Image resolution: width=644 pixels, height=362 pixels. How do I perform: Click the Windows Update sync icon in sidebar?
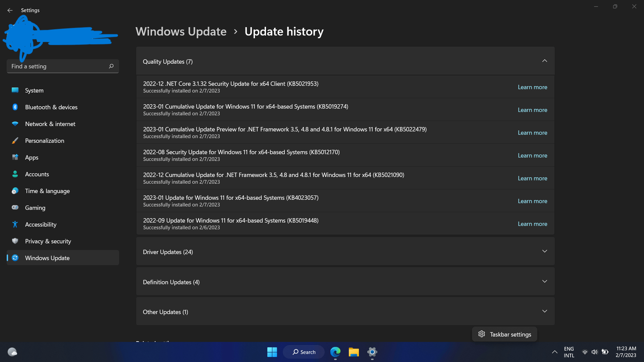[15, 258]
